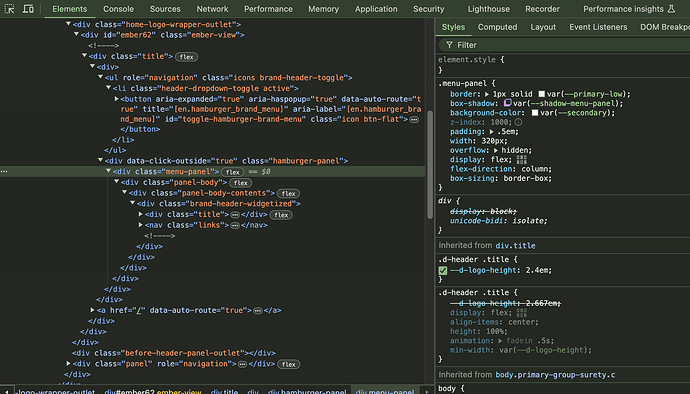Expand the toggle-hamburger-brand-menu button node
Screen dimensions: 690x394
coord(117,99)
